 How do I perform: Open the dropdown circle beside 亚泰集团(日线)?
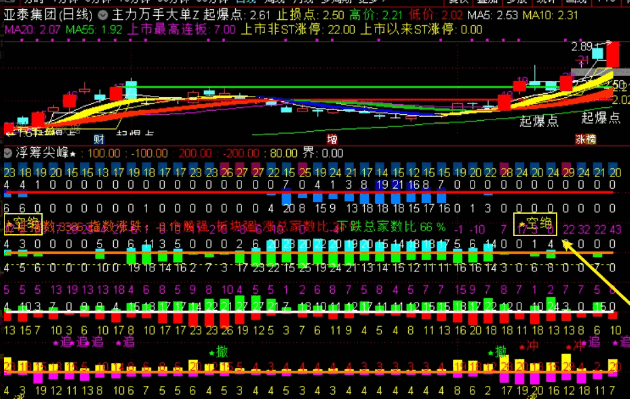[x=103, y=15]
